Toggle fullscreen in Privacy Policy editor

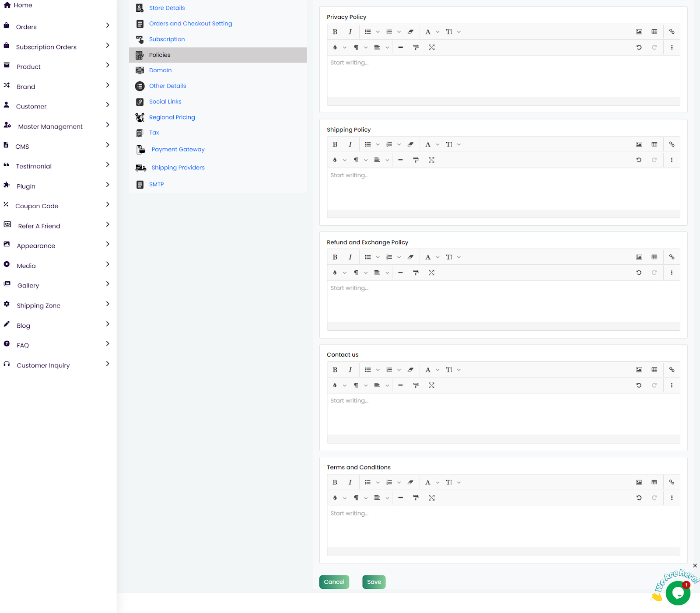(431, 48)
